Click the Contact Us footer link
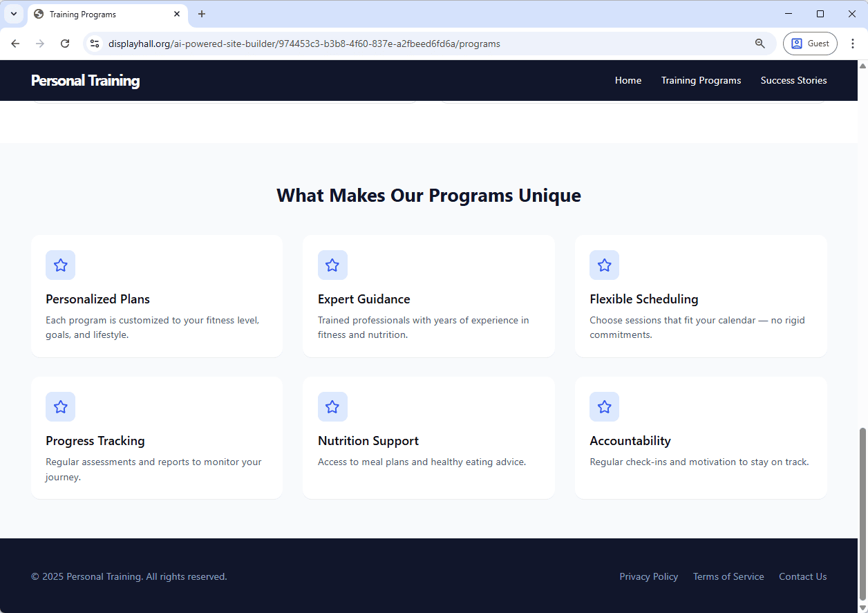 click(802, 576)
